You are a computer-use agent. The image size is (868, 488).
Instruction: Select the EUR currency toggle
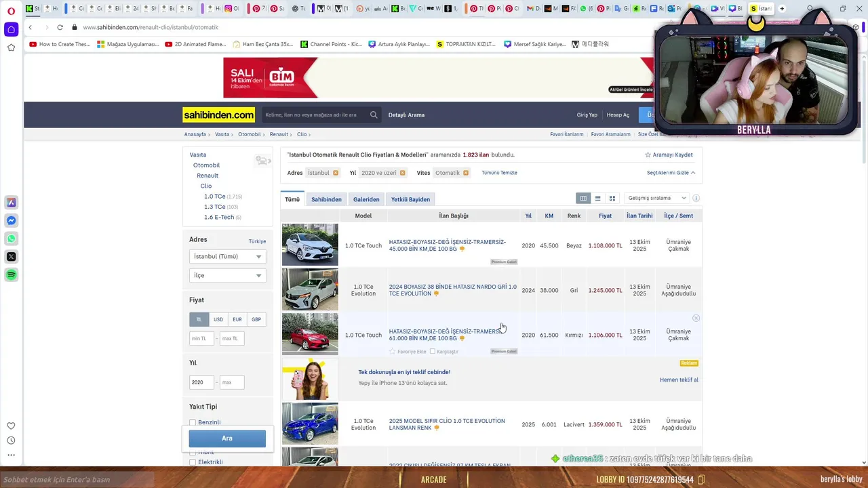tap(237, 319)
